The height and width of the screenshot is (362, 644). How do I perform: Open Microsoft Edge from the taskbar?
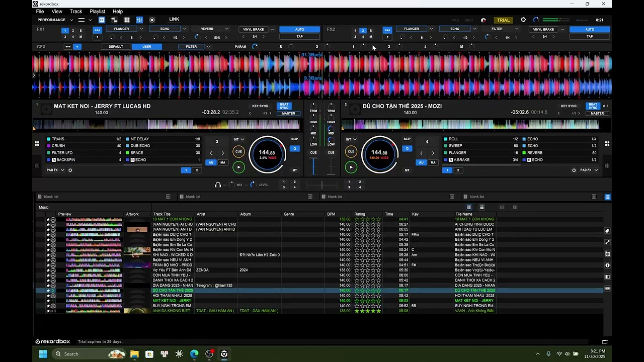pyautogui.click(x=194, y=354)
